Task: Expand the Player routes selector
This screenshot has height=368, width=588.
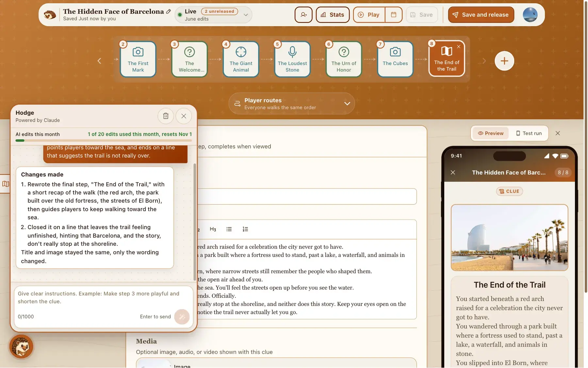Action: coord(291,103)
